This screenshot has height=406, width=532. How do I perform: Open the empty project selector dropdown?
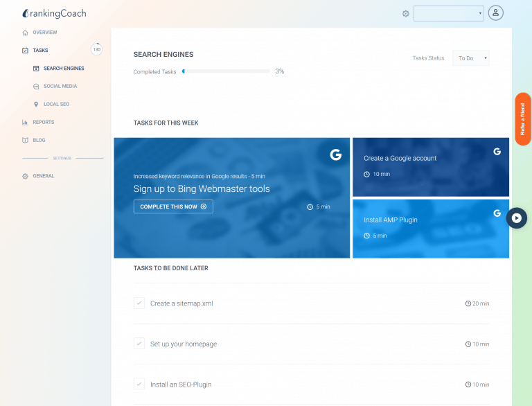click(x=449, y=13)
